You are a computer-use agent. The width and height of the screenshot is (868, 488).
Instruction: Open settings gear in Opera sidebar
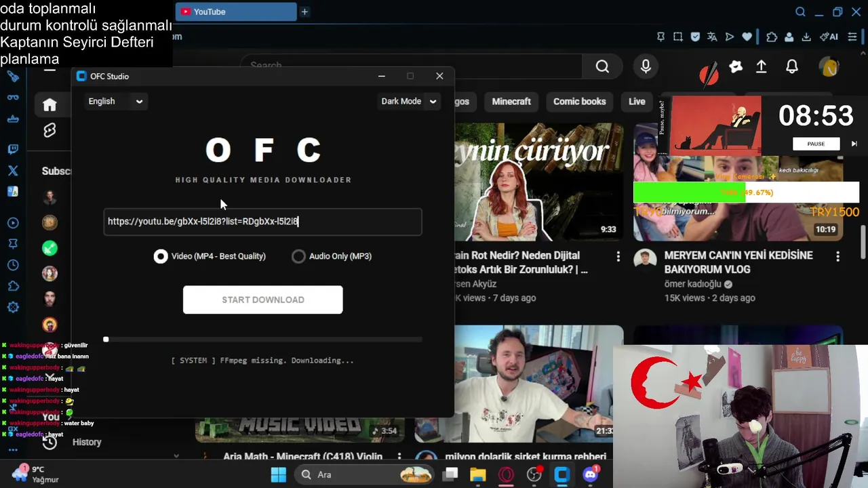13,307
